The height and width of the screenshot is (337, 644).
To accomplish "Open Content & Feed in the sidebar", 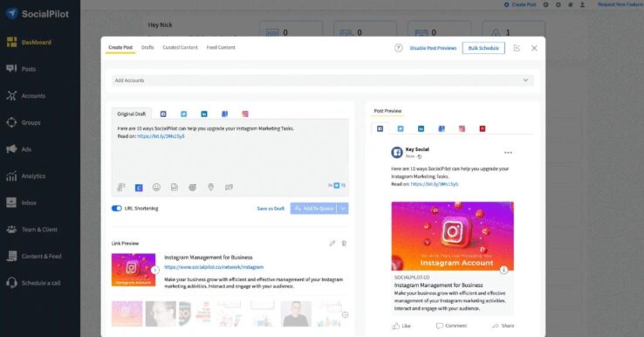I will pyautogui.click(x=34, y=256).
